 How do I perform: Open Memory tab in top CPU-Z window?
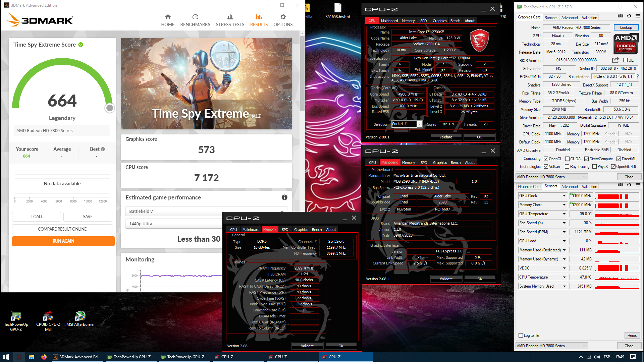point(408,21)
